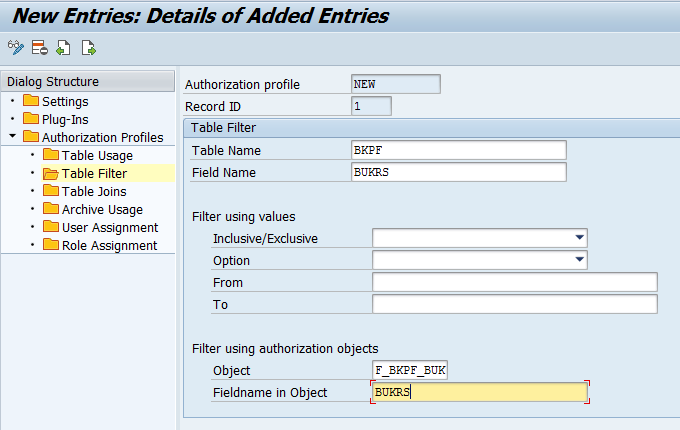Click the From value input field
Screen dimensions: 680x430
[x=515, y=282]
